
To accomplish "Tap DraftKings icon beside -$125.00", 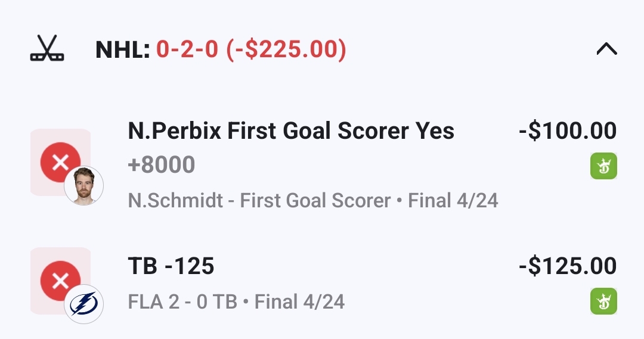I will (x=603, y=301).
